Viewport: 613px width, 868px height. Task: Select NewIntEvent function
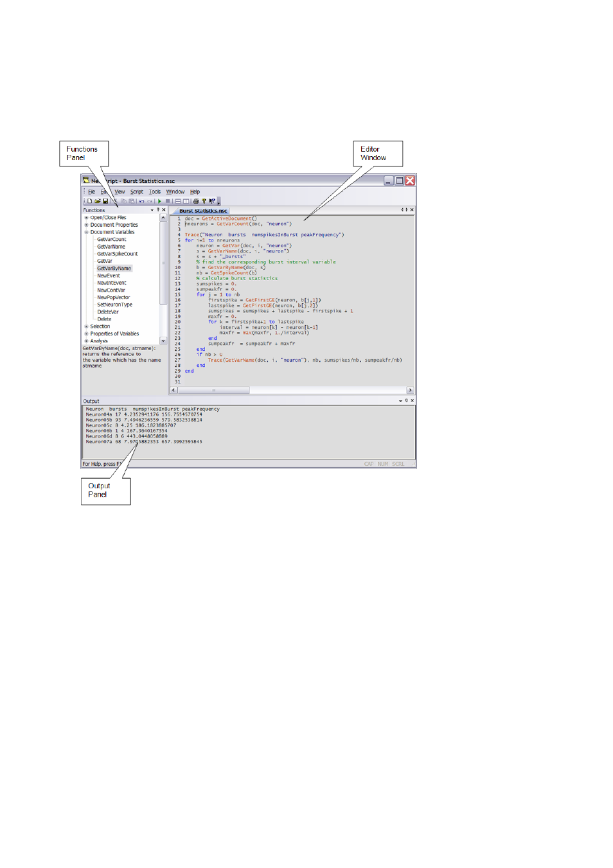point(111,283)
